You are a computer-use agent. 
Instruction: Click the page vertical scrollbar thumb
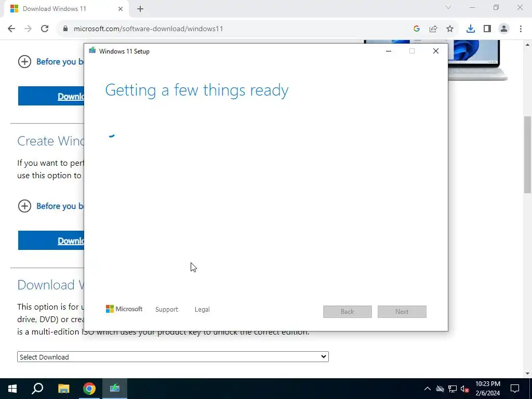pyautogui.click(x=528, y=155)
